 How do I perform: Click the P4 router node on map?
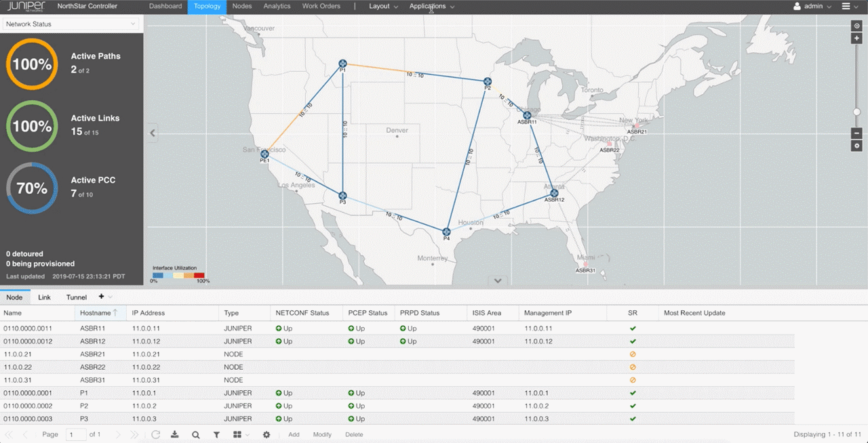pyautogui.click(x=446, y=232)
